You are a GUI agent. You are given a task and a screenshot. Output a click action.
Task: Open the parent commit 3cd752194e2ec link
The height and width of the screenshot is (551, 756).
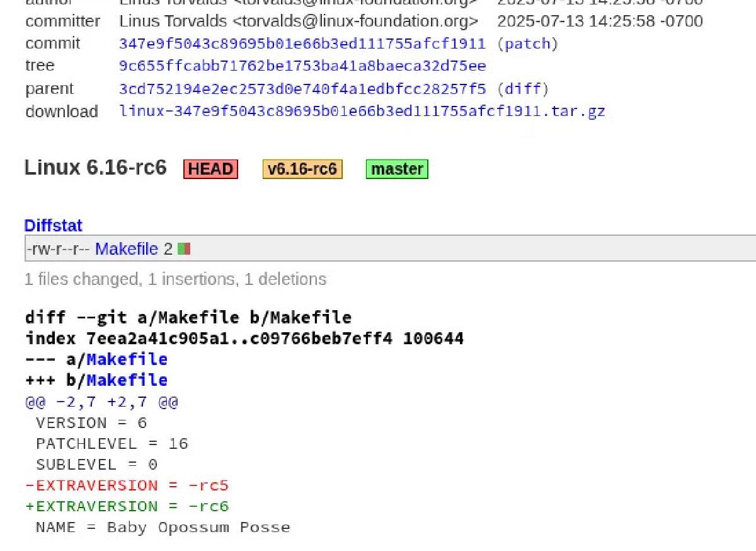click(x=301, y=88)
